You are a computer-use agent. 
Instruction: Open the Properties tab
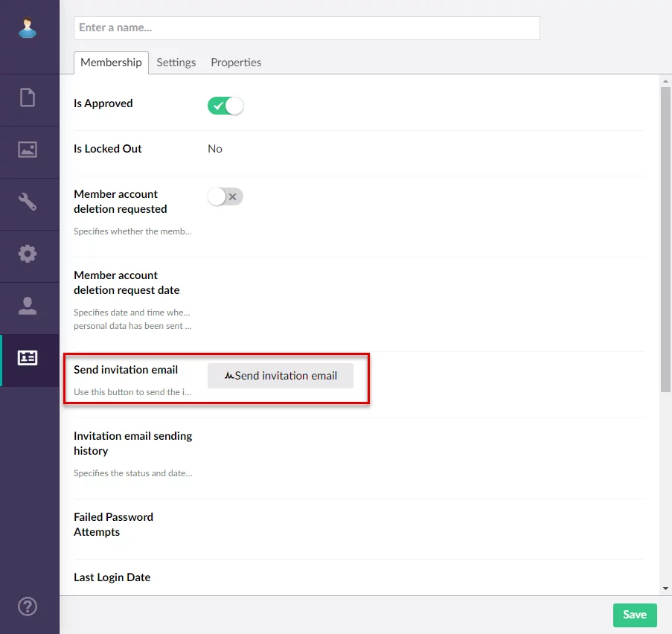[x=236, y=63]
